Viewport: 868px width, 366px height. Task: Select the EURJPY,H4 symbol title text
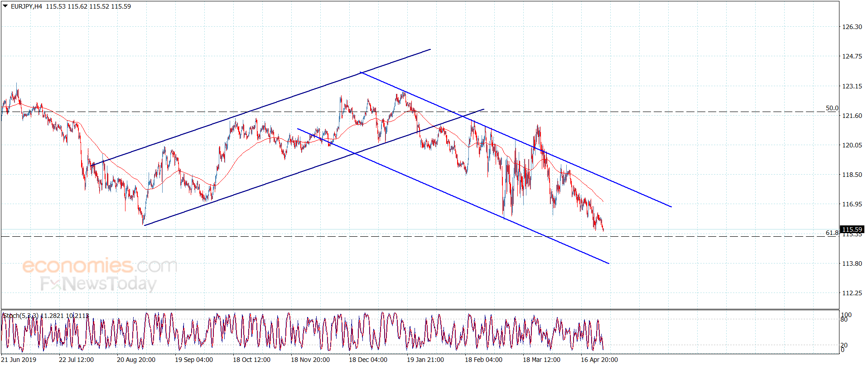[27, 6]
